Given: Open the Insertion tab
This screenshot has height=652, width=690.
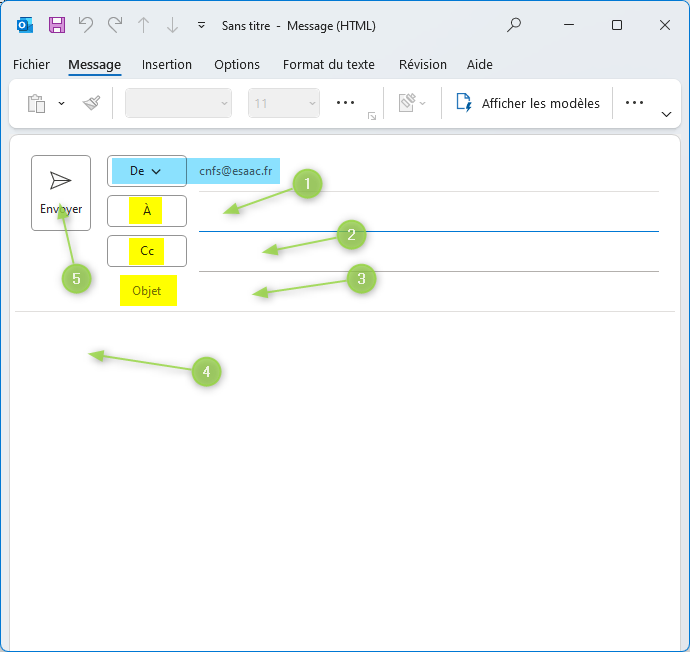Looking at the screenshot, I should coord(167,65).
